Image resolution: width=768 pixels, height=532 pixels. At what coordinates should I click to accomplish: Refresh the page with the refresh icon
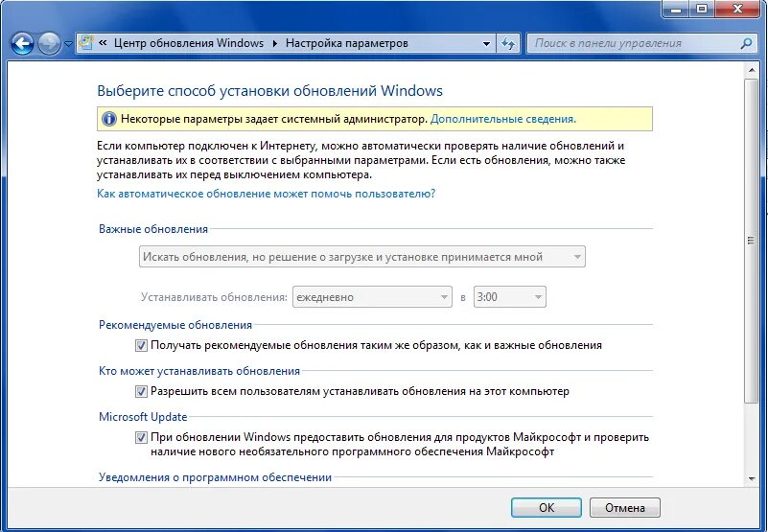pyautogui.click(x=508, y=43)
